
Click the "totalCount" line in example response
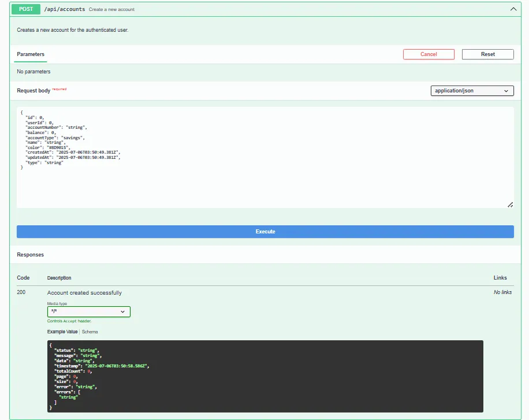pos(73,371)
